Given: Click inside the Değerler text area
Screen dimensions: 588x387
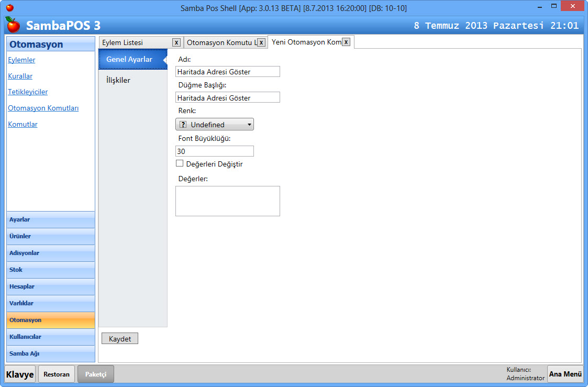Looking at the screenshot, I should [x=227, y=201].
